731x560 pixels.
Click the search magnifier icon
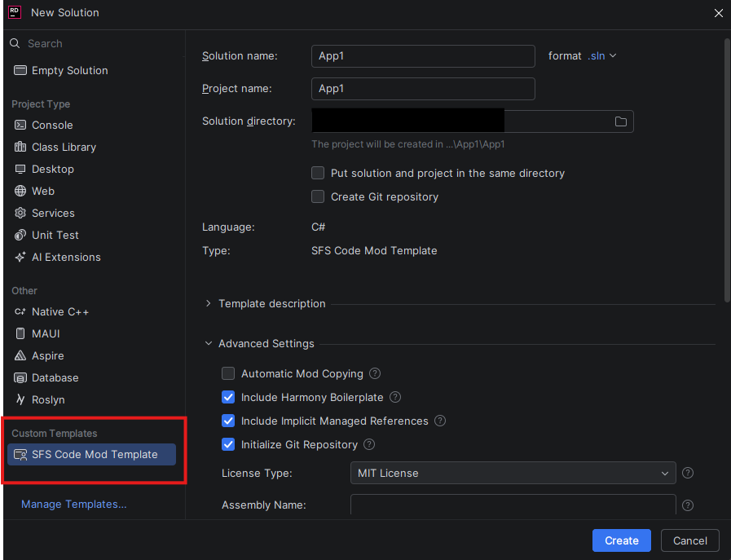coord(15,43)
